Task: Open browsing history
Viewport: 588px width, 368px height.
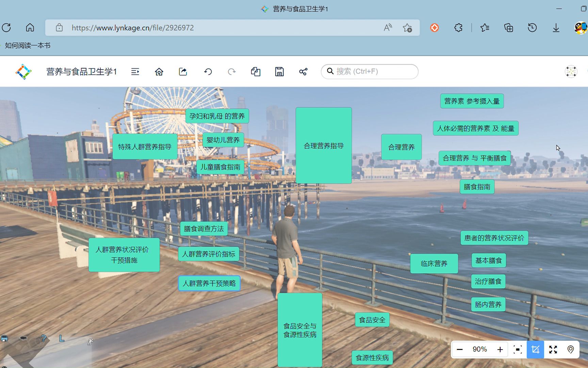Action: (532, 28)
